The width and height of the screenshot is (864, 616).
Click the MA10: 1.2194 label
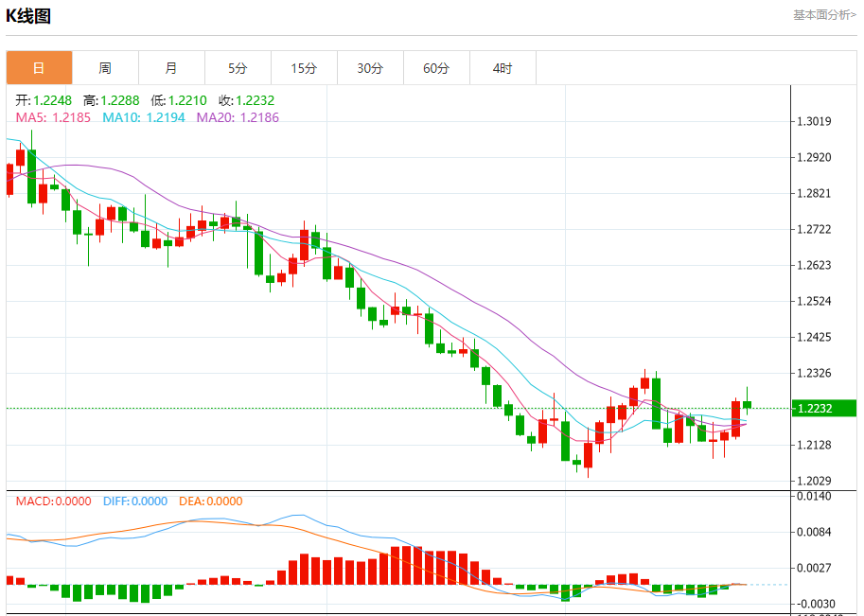coord(144,117)
